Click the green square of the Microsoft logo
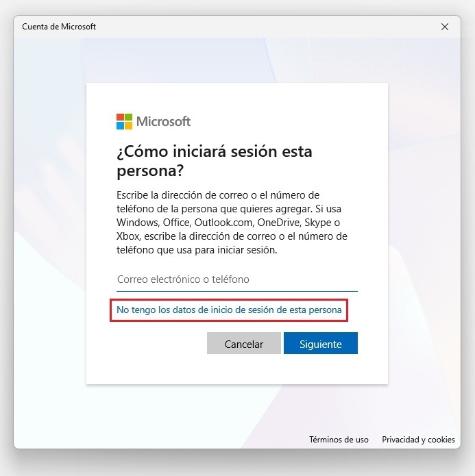The image size is (475, 476). [x=128, y=117]
